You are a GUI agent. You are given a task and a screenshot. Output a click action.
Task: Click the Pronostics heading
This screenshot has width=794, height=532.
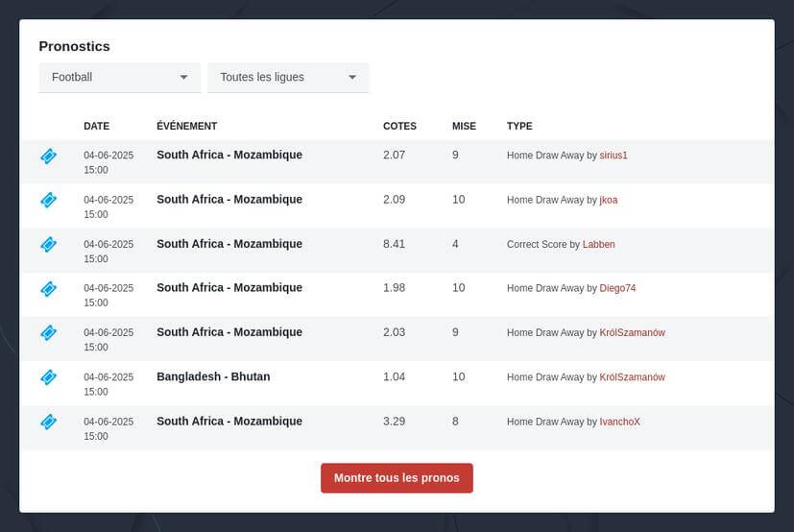tap(75, 47)
